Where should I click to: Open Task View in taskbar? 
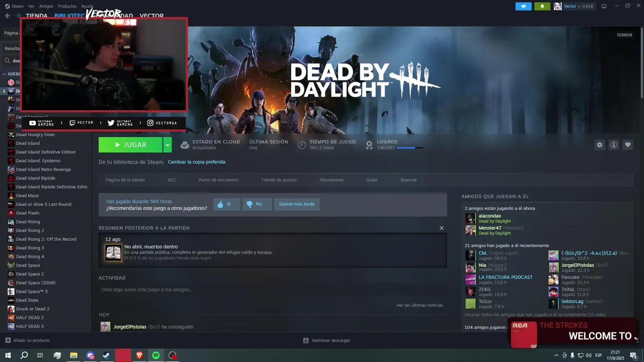click(40, 355)
